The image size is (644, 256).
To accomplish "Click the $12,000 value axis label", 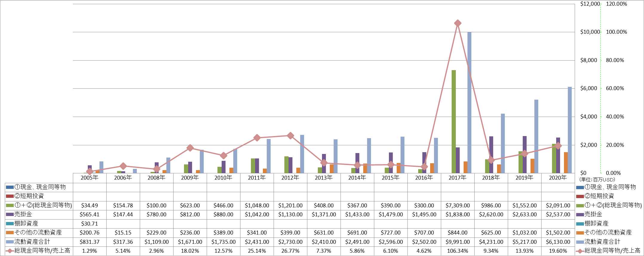I will point(590,4).
